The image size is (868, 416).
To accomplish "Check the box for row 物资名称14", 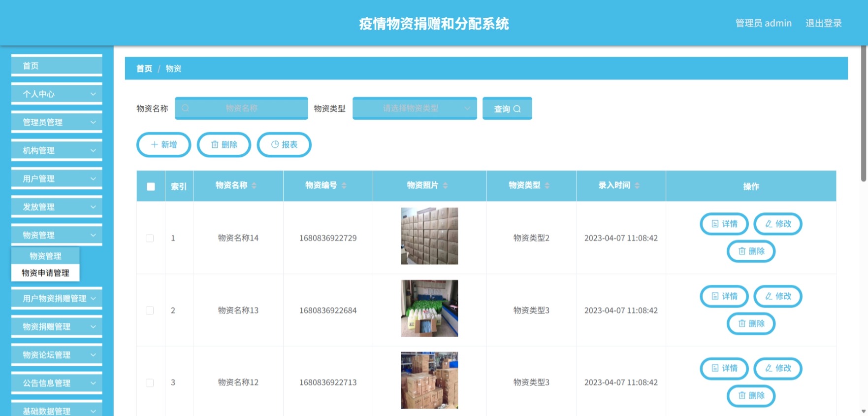I will [x=150, y=238].
